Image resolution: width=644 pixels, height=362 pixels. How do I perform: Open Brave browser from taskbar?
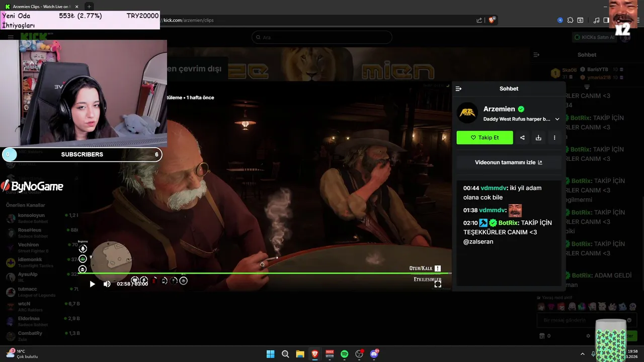click(315, 354)
